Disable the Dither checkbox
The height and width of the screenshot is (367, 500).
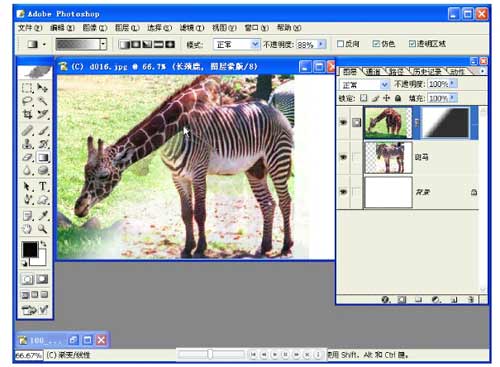[376, 44]
